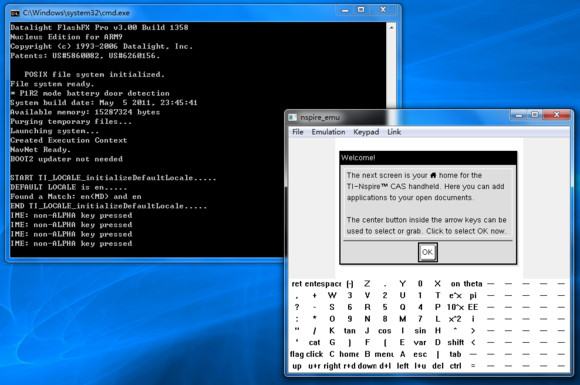Click the 'sin' key on keypad
The width and height of the screenshot is (580, 385).
tap(420, 331)
